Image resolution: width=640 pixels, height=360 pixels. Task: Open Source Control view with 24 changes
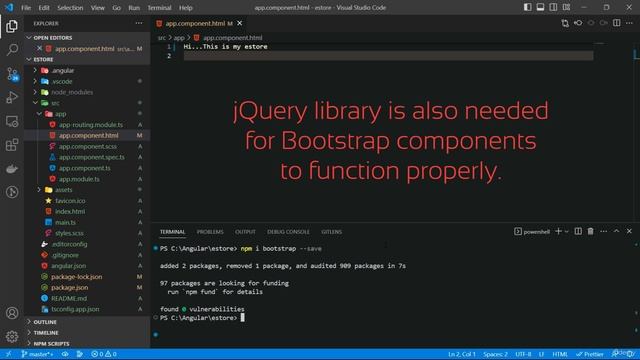pyautogui.click(x=12, y=74)
